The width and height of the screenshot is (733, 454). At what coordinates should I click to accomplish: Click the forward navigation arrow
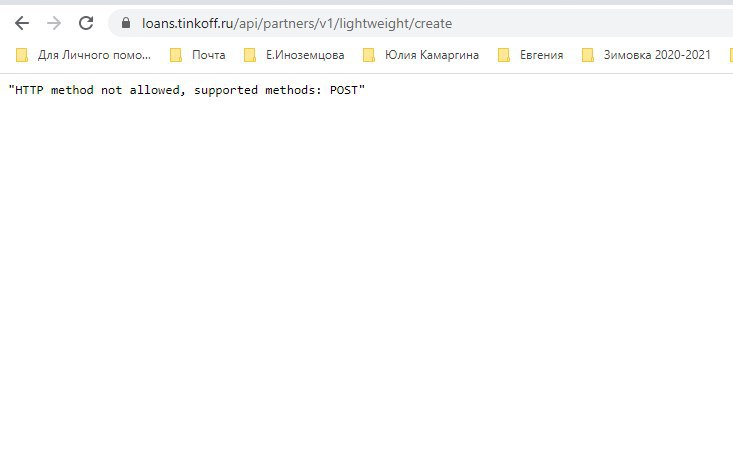point(54,23)
